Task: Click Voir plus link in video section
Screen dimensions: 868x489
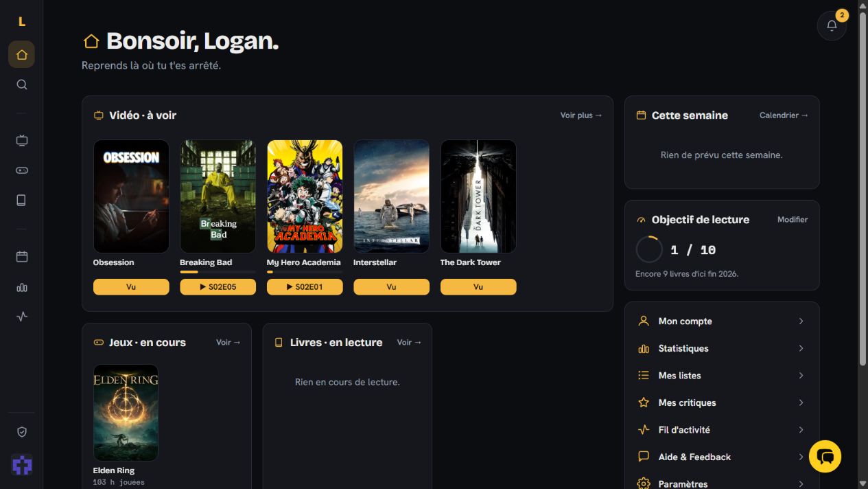Action: click(581, 115)
